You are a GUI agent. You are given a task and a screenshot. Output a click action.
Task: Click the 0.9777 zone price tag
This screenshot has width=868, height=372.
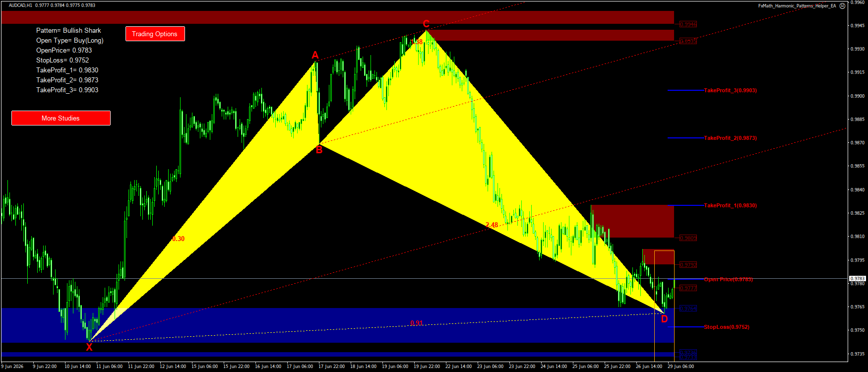688,288
